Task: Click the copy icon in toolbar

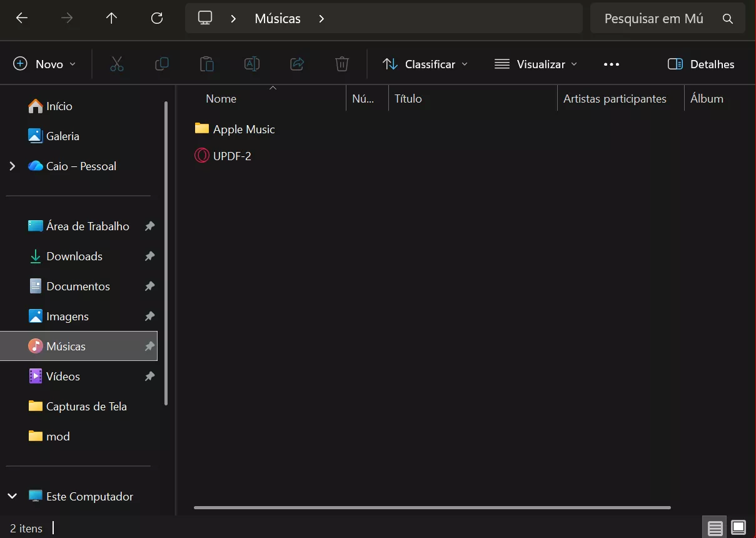Action: [x=162, y=64]
